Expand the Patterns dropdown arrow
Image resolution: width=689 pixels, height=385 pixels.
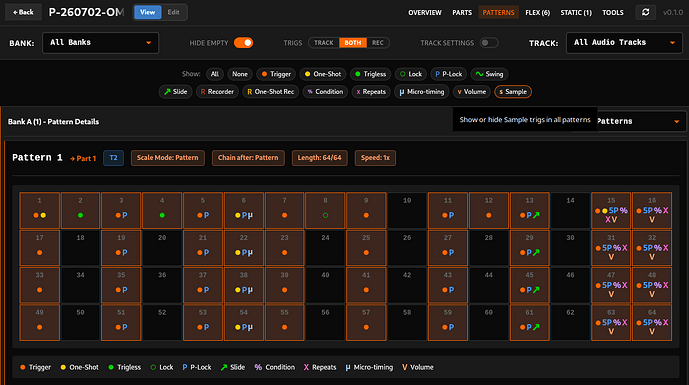(x=676, y=121)
